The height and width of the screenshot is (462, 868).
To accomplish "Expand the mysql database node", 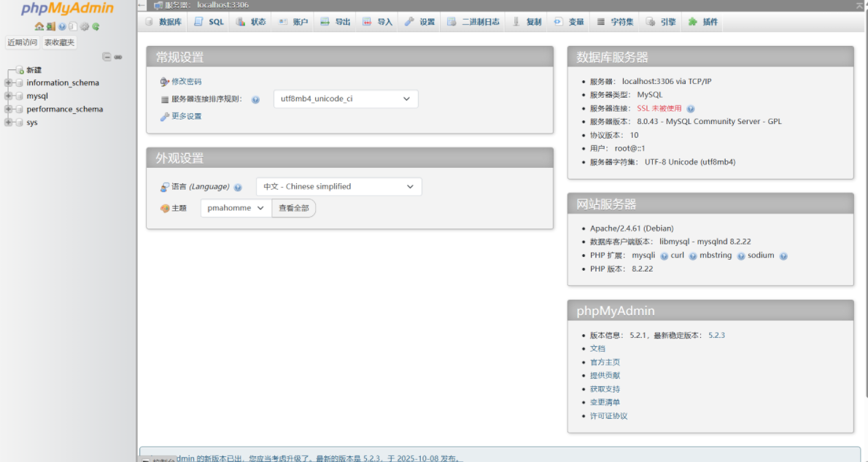I will [x=8, y=96].
